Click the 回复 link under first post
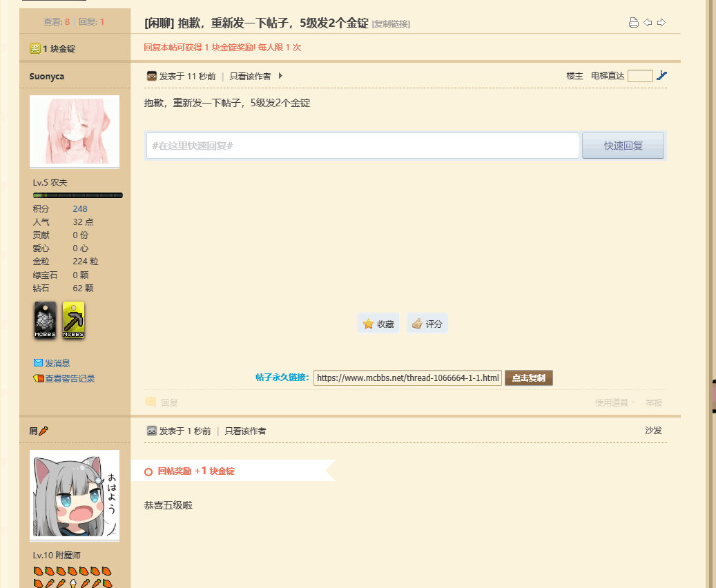This screenshot has width=716, height=588. (169, 402)
